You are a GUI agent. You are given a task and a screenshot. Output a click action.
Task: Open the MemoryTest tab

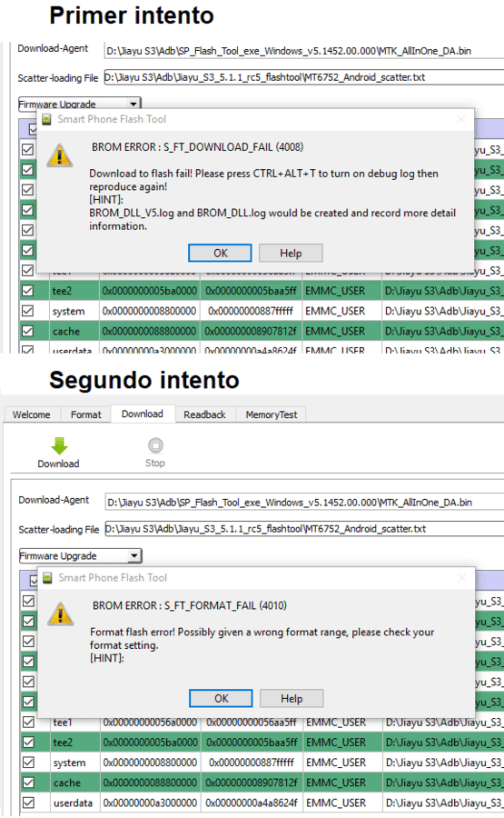272,414
